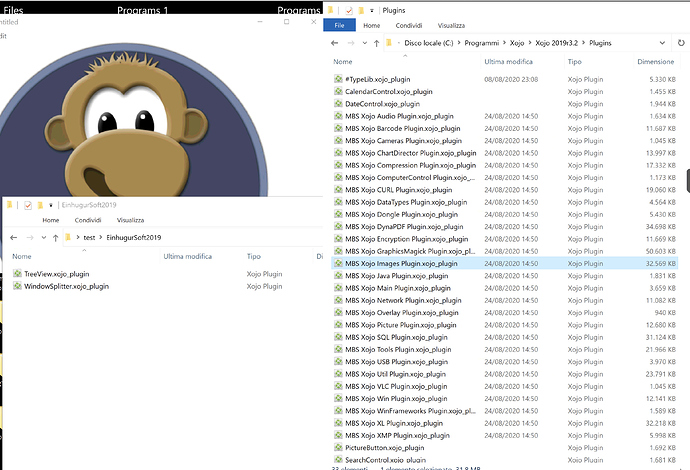Click the MBS Xojo SQL Plugin file icon

(338, 337)
